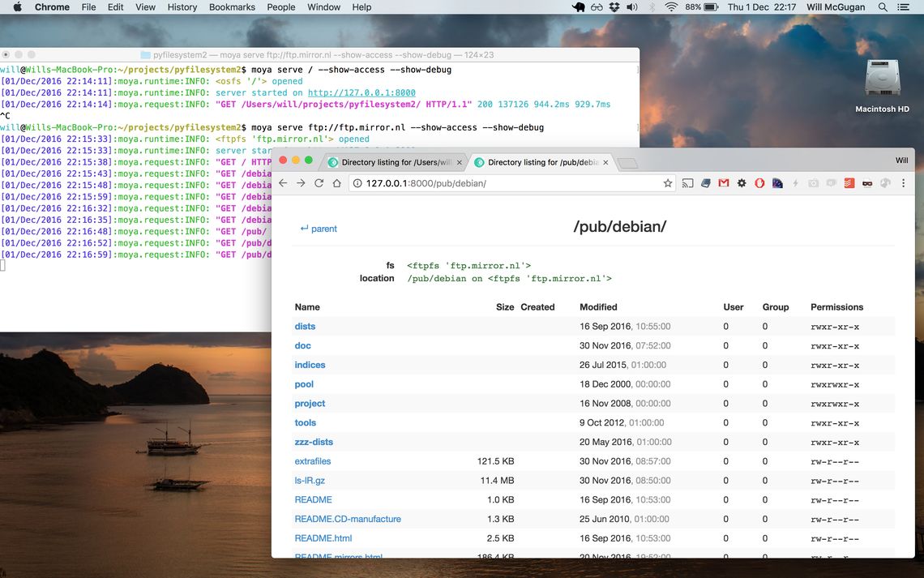Screen dimensions: 924x578
Task: Bookmark this page with the star icon
Action: click(668, 183)
